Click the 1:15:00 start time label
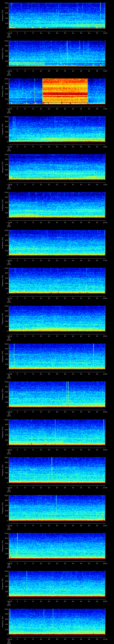114x644 pixels. [x=9, y=71]
